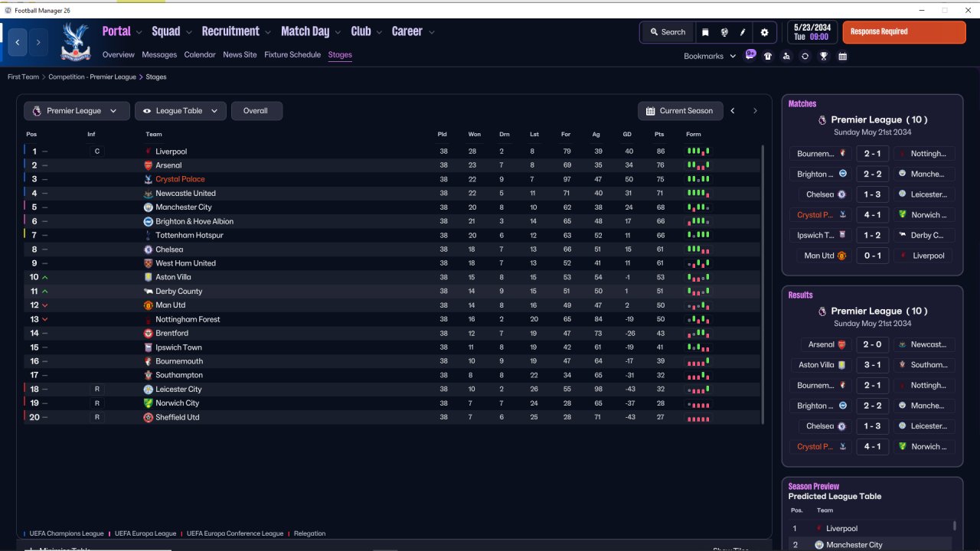Viewport: 980px width, 551px height.
Task: Open the messages chat icon with 9+ badge
Action: pos(750,55)
